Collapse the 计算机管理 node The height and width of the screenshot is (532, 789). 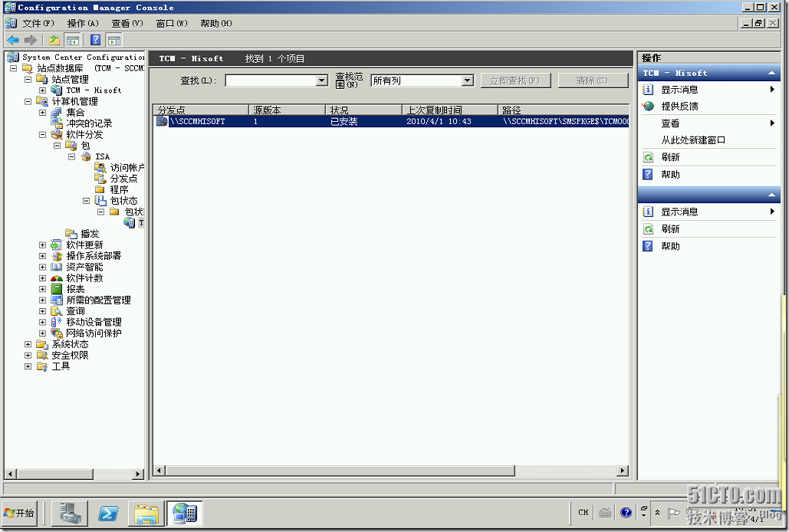[x=28, y=102]
